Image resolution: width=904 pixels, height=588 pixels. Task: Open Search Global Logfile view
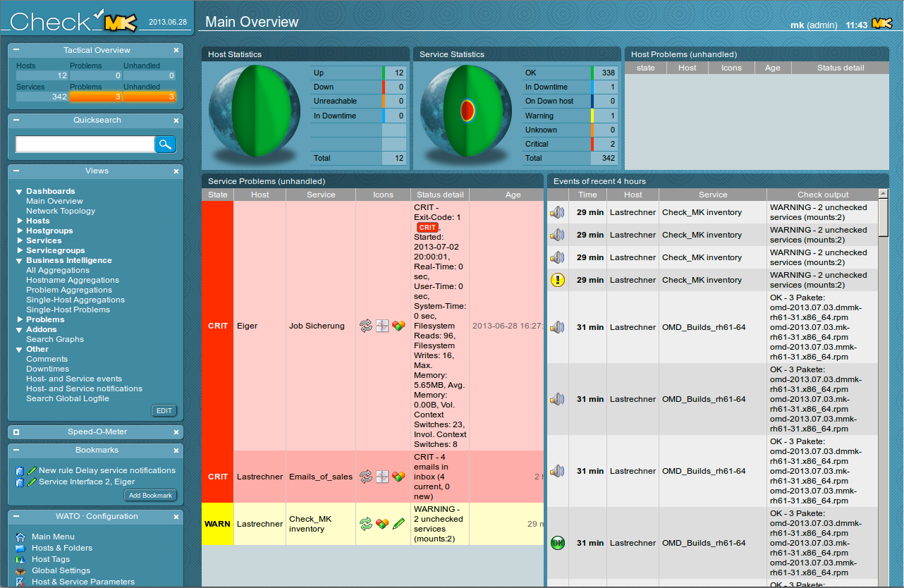(68, 398)
